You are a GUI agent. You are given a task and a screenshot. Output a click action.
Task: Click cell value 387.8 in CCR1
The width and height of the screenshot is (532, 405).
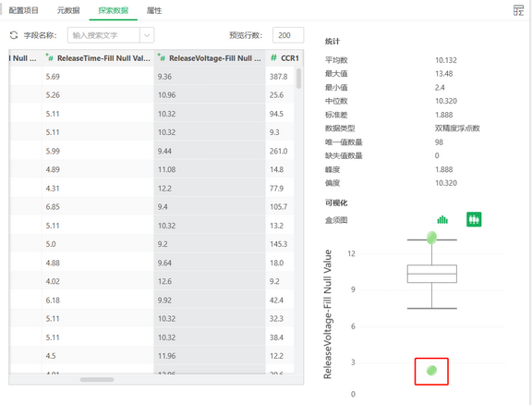point(279,77)
